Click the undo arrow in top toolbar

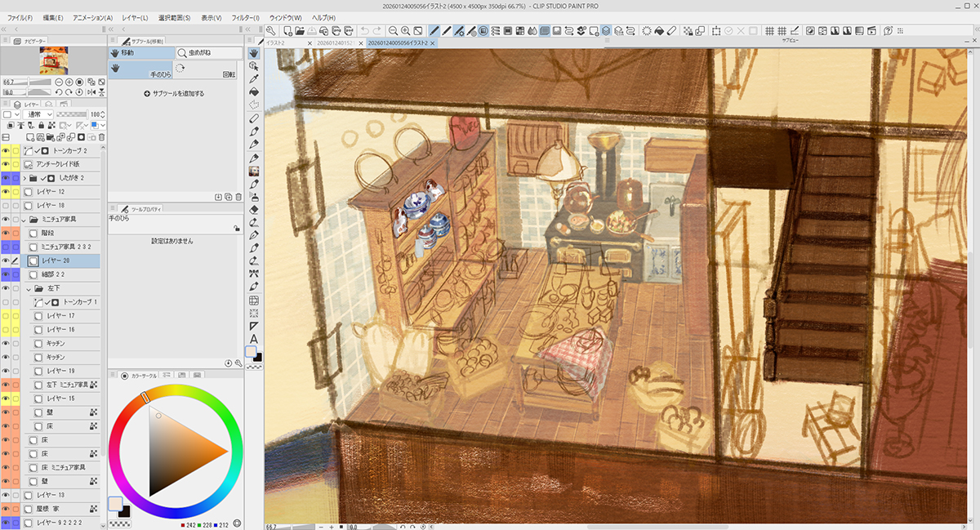click(x=364, y=31)
